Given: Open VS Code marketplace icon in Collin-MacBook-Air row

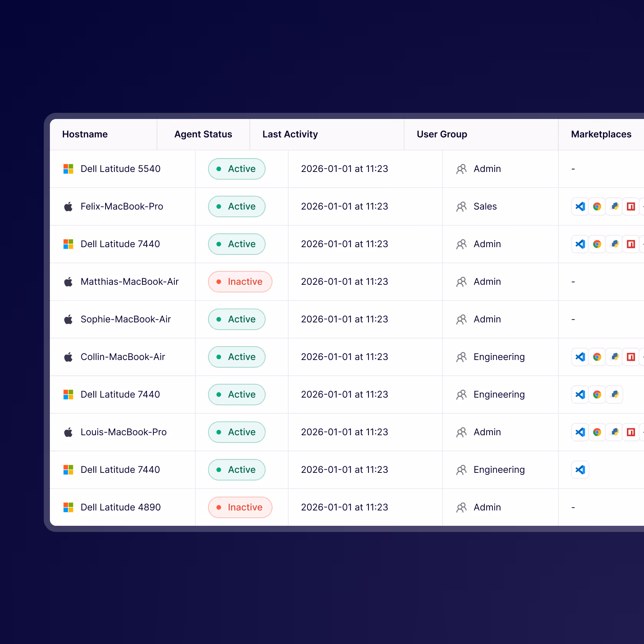Looking at the screenshot, I should click(580, 357).
